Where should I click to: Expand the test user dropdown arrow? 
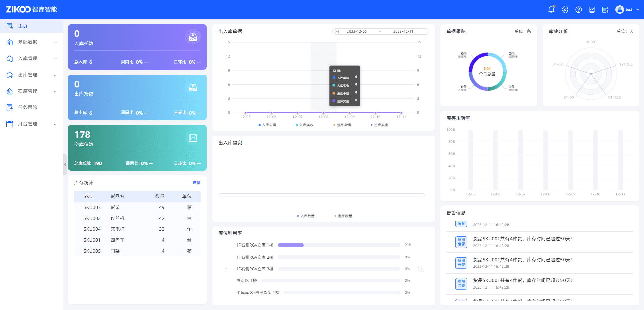pyautogui.click(x=638, y=10)
